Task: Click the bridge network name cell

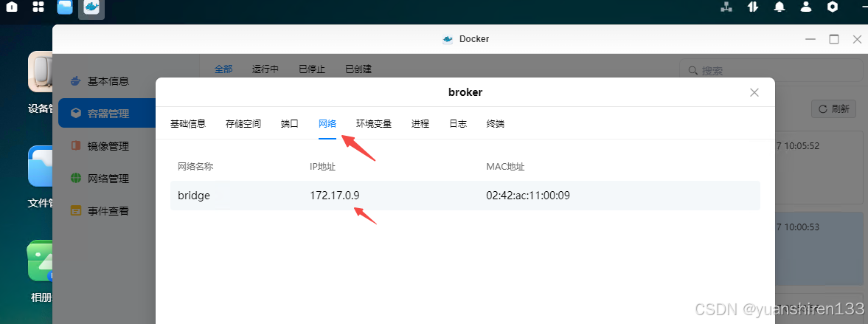Action: tap(194, 196)
